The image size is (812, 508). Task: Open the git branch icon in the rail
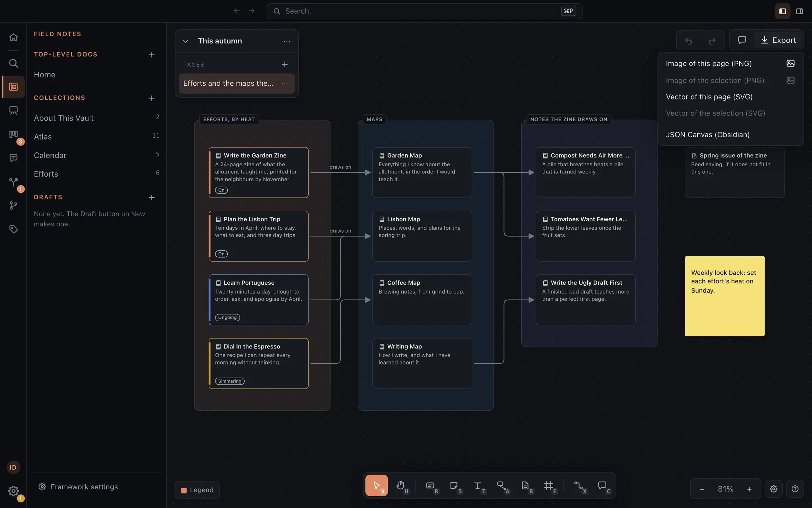[13, 205]
